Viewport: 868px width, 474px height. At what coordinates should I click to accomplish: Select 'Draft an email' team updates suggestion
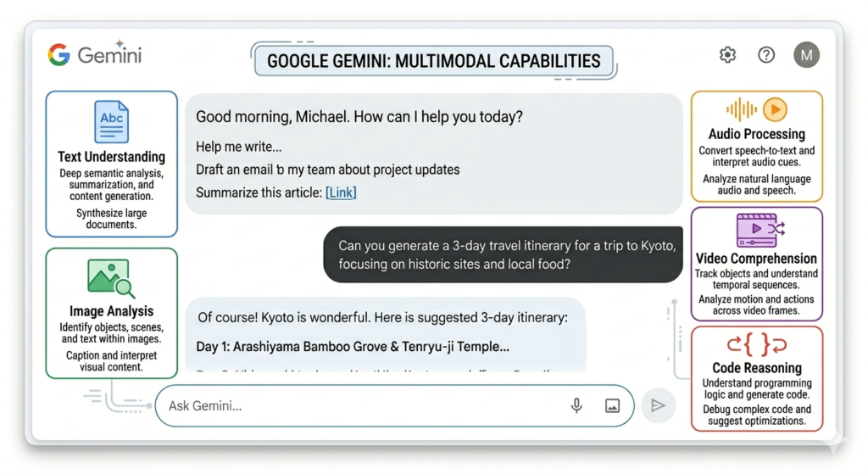click(328, 170)
